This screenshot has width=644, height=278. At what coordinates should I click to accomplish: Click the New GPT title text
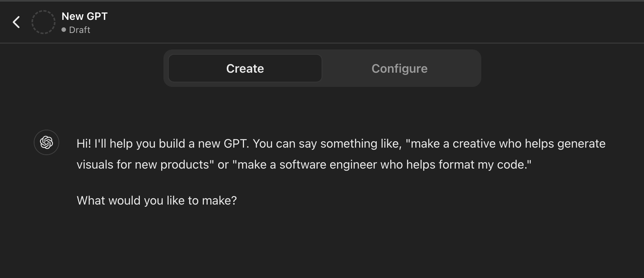tap(84, 16)
